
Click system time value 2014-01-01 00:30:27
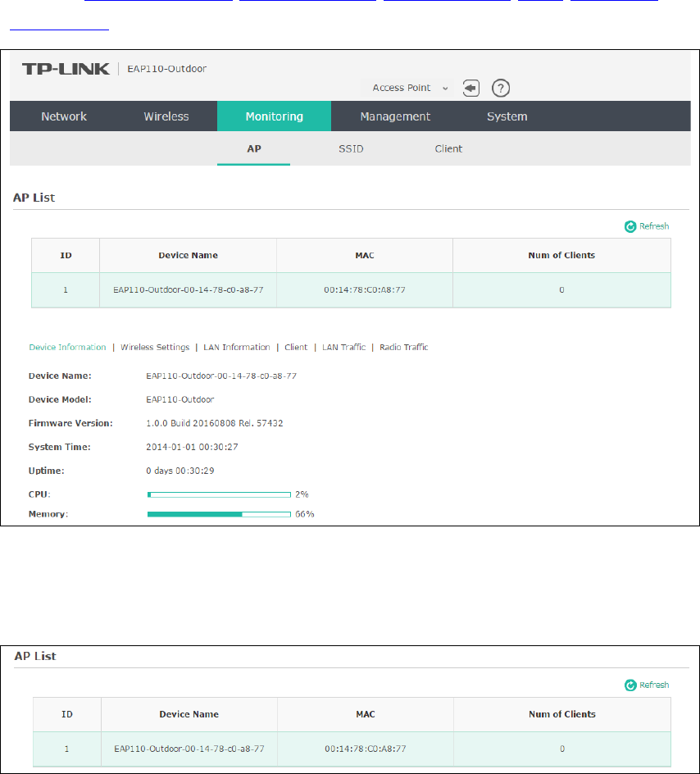coord(192,447)
